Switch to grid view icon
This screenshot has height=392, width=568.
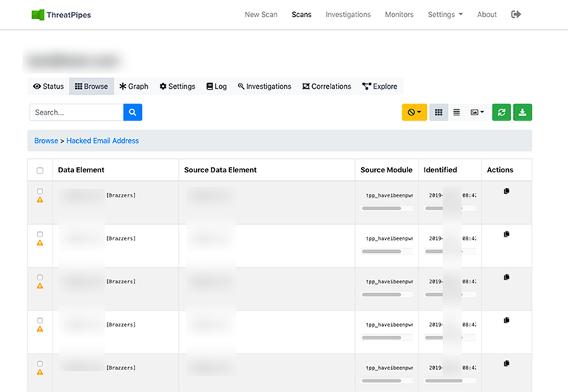click(439, 112)
